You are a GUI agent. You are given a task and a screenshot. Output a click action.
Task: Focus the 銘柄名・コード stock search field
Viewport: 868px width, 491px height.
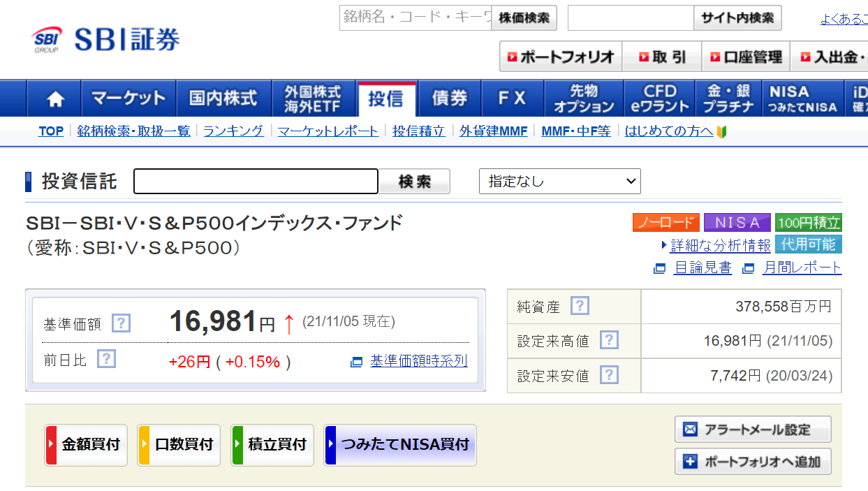point(416,18)
